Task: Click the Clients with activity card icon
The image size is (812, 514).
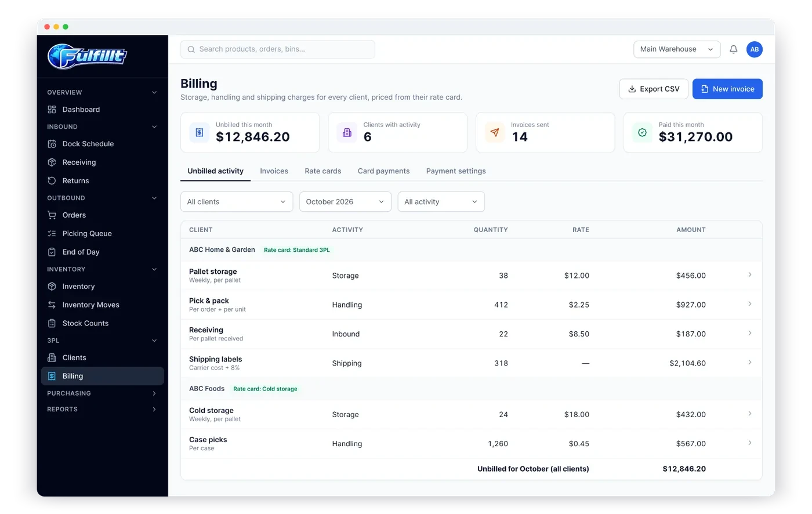Action: point(347,133)
